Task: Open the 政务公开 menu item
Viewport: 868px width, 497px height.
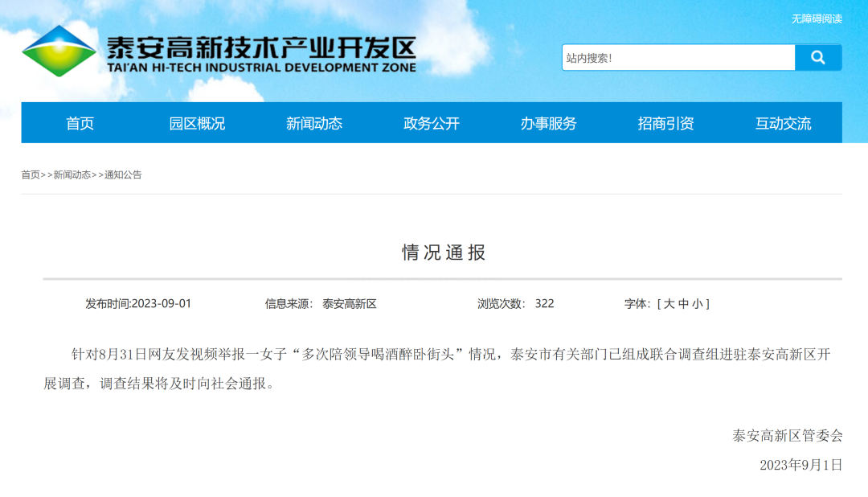Action: (x=432, y=123)
